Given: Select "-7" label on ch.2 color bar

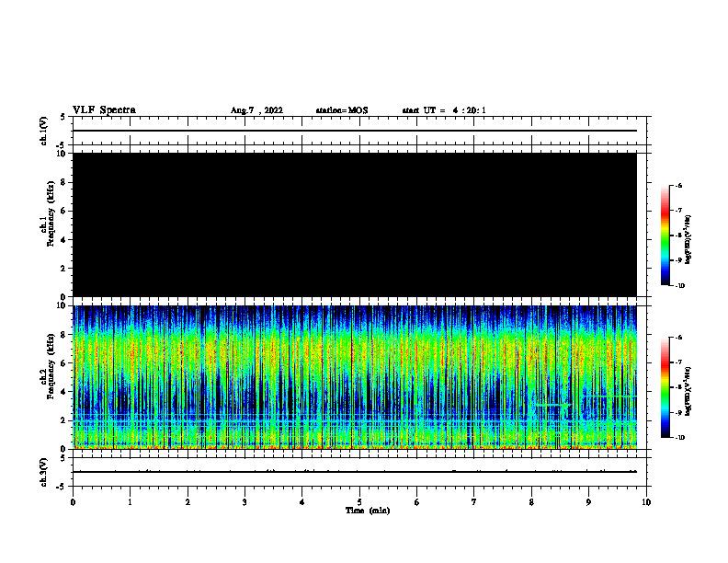Looking at the screenshot, I should [678, 362].
